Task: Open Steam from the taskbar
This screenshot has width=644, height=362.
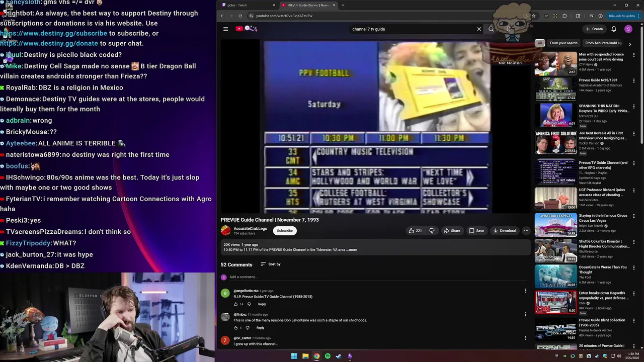Action: pos(339,356)
